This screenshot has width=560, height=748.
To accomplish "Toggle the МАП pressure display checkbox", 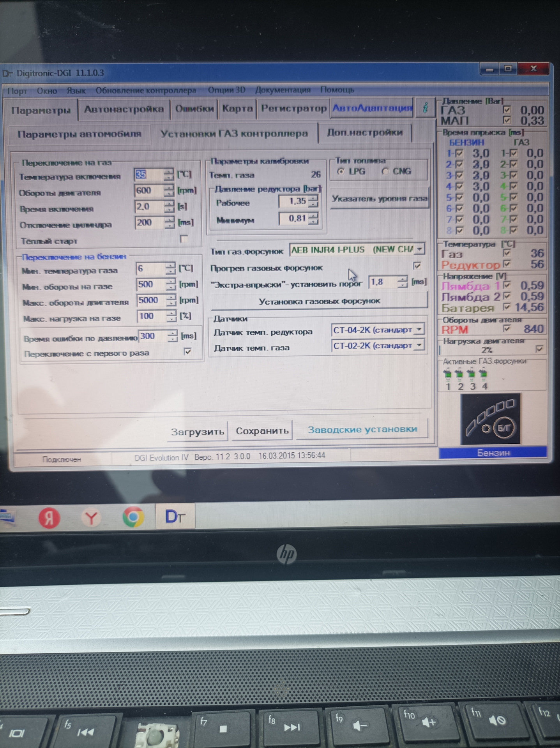I will [x=507, y=120].
